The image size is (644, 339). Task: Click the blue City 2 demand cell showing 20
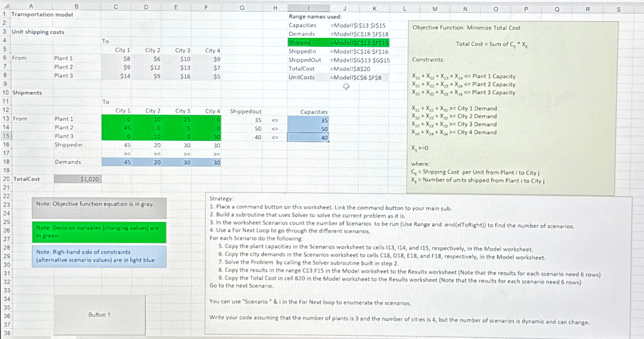[146, 162]
